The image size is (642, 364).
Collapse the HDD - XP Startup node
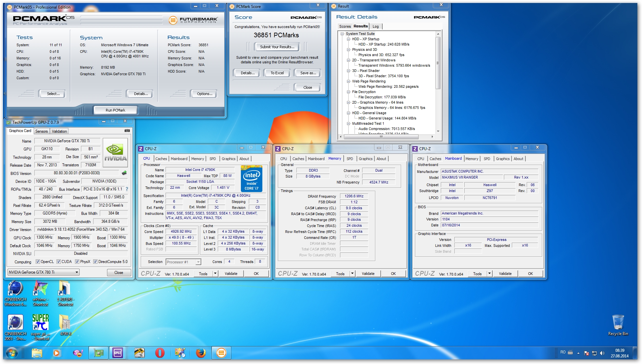(x=348, y=39)
